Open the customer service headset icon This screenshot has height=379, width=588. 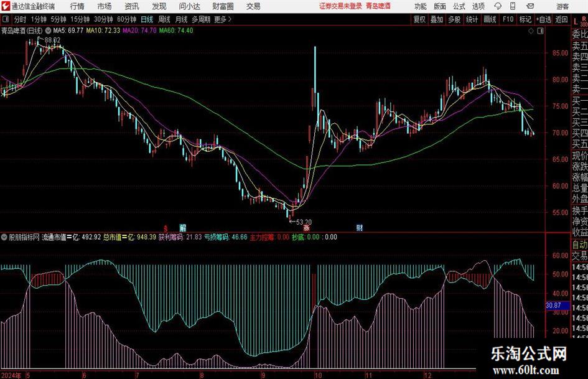[498, 6]
